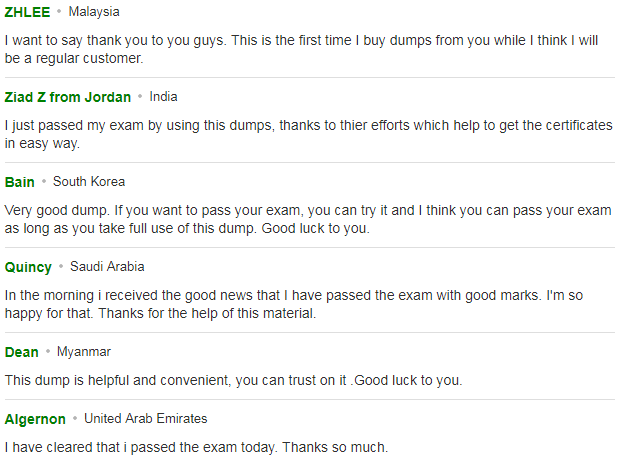
Task: Click the bullet separator beside ZHLEE
Action: coord(59,11)
